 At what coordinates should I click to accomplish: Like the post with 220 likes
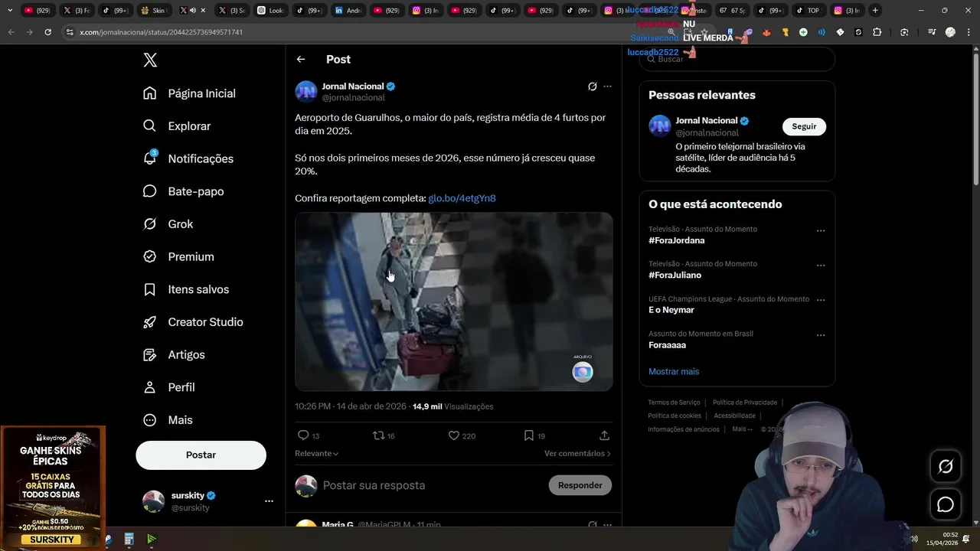click(462, 435)
